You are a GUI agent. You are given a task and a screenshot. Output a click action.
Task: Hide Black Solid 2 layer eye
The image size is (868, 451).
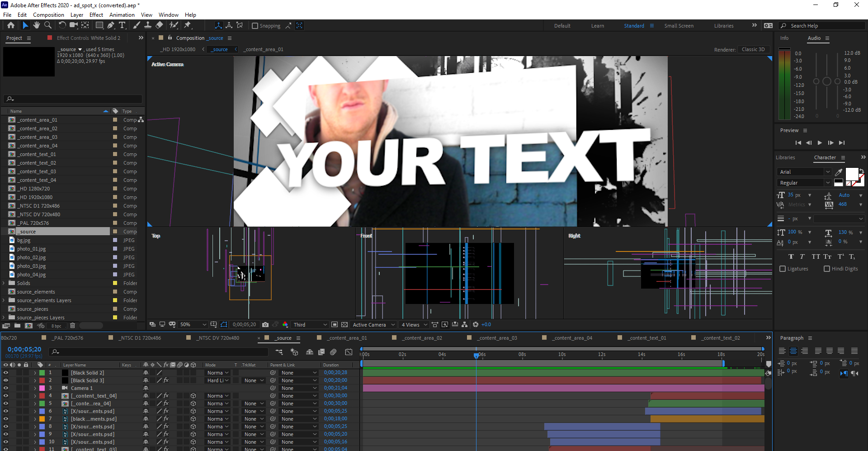(6, 373)
